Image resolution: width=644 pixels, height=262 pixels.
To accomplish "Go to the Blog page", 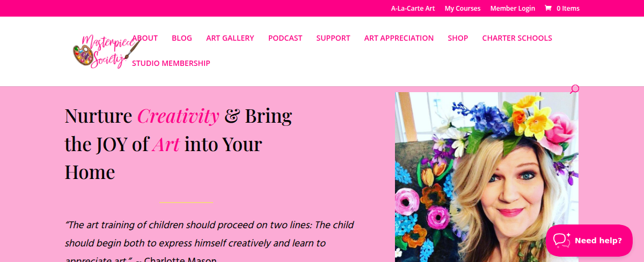I will 182,38.
